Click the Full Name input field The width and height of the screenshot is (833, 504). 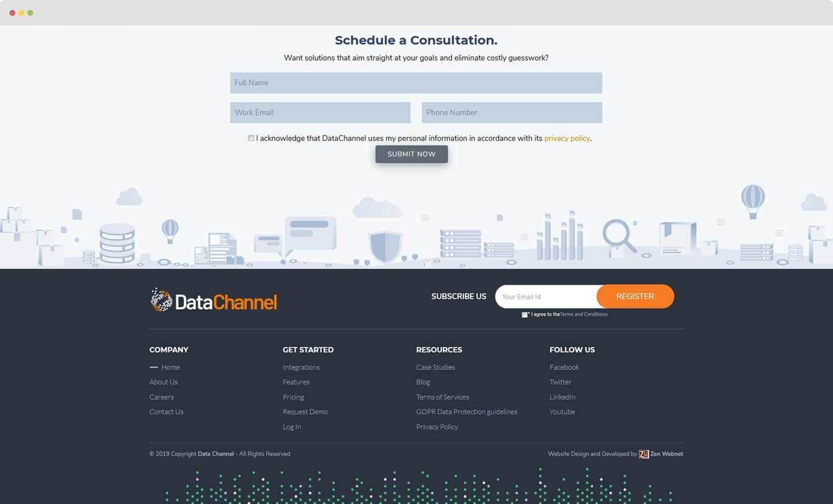pyautogui.click(x=416, y=83)
